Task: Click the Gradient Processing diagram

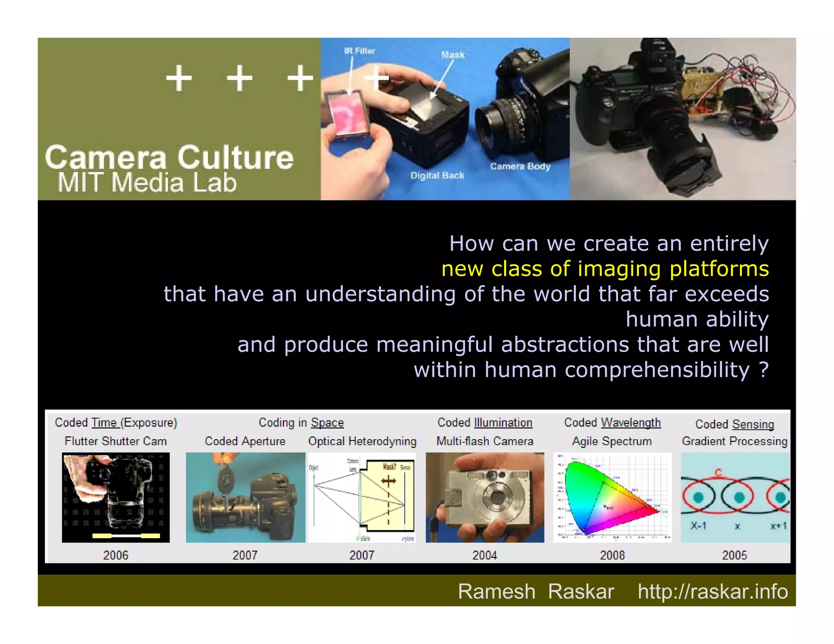Action: coord(735,497)
